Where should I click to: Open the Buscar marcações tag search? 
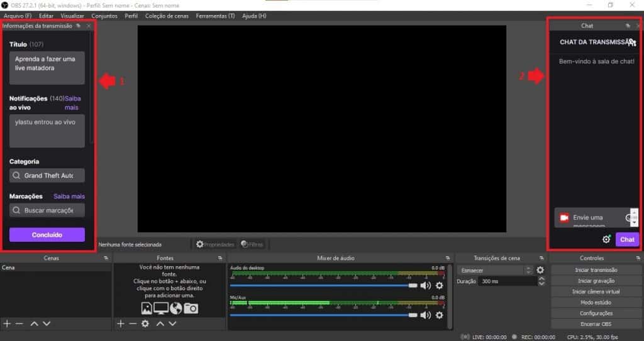pos(47,210)
